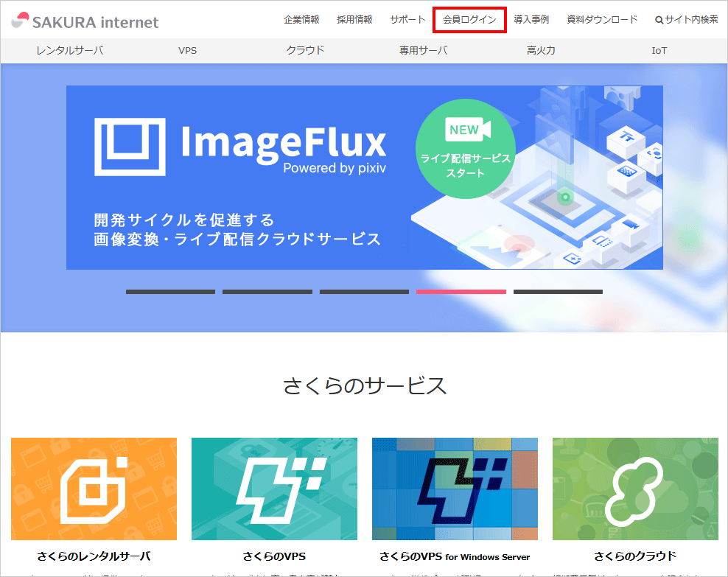Click the 開発サイクルを促進する banner text

[184, 220]
